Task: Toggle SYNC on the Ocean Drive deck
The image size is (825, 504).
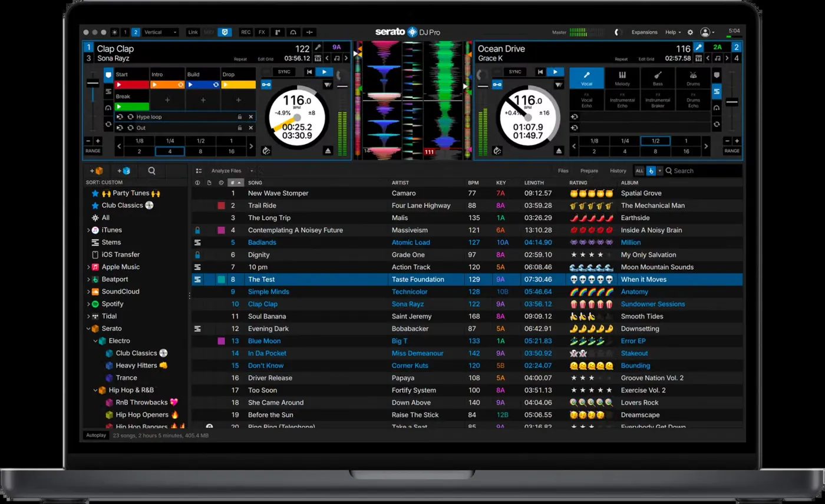Action: pyautogui.click(x=514, y=72)
